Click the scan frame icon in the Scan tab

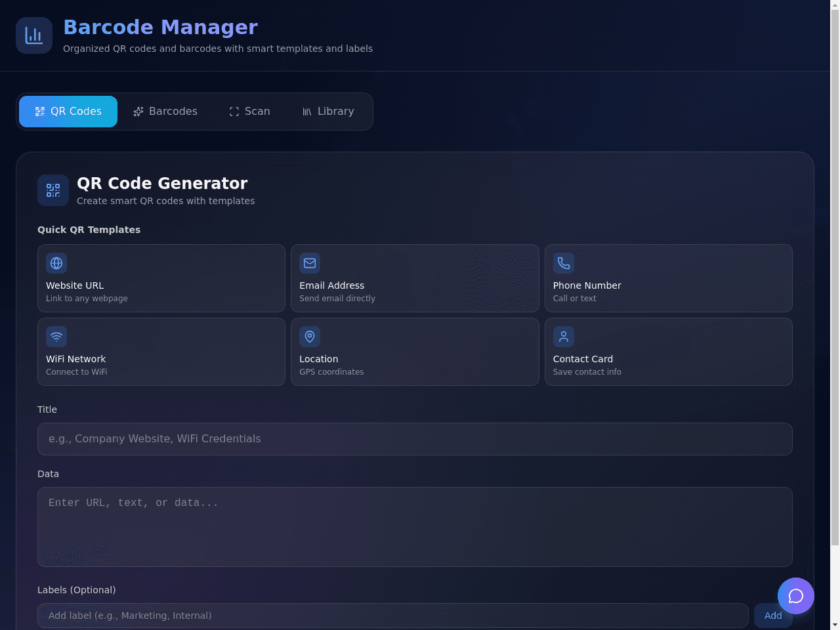coord(234,112)
